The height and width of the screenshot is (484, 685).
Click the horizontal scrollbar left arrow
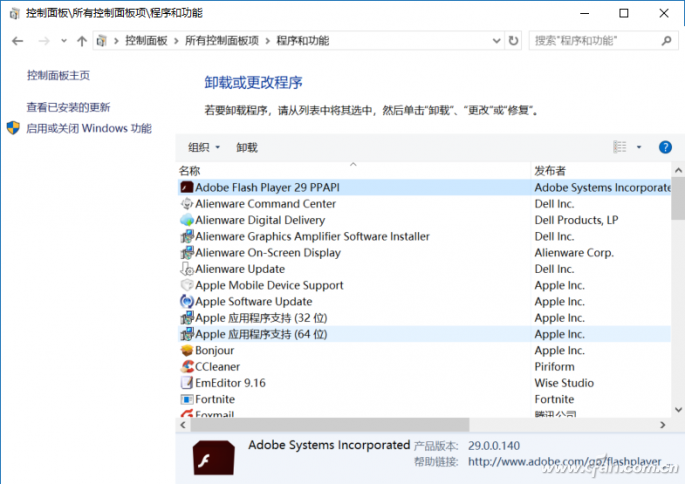click(x=183, y=425)
